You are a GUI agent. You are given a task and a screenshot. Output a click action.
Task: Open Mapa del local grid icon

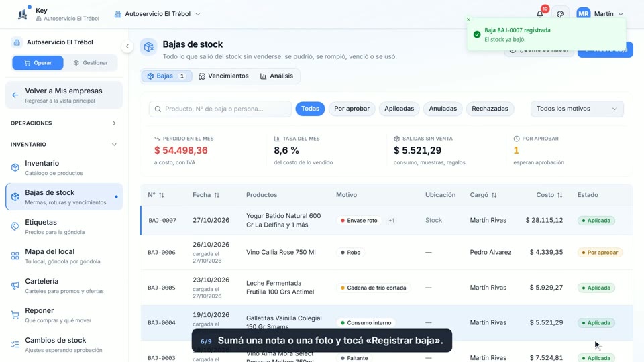tap(15, 256)
